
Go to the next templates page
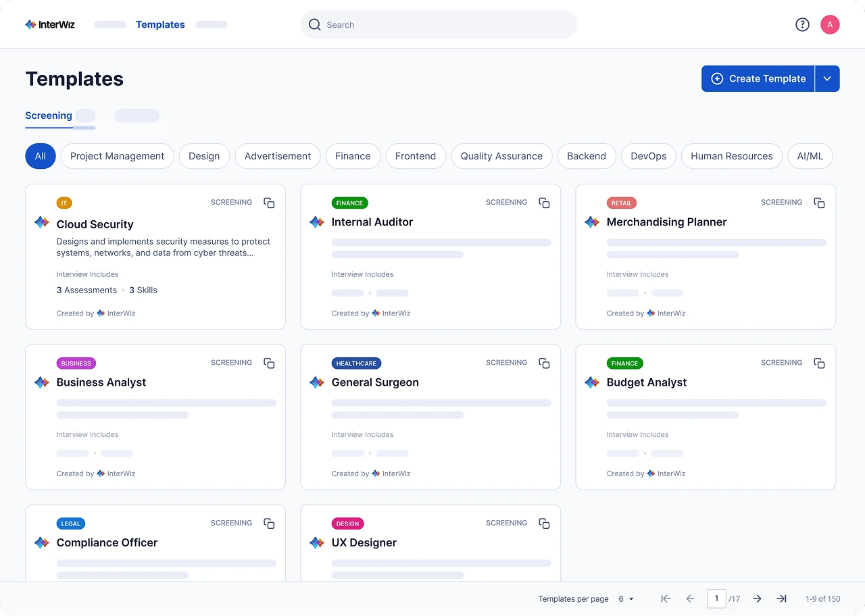click(757, 598)
